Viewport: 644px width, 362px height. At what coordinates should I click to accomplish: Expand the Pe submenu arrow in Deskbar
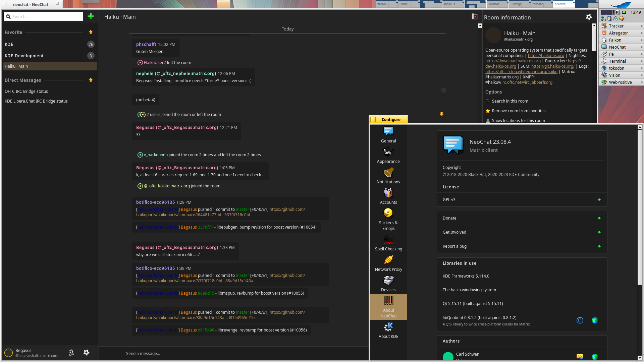tap(642, 54)
